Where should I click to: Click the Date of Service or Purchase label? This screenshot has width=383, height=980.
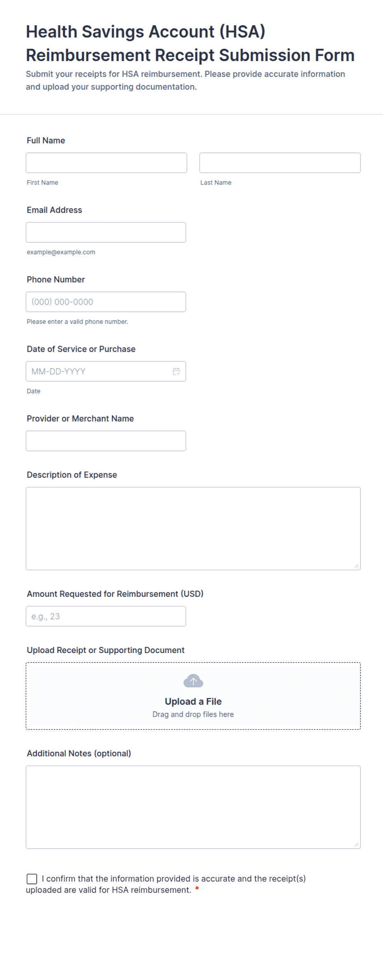click(x=81, y=349)
